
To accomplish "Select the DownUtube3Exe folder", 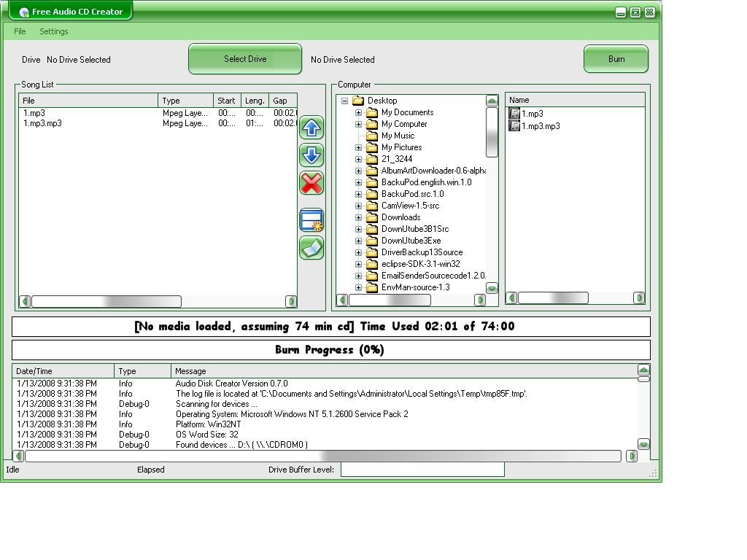I will [x=411, y=241].
